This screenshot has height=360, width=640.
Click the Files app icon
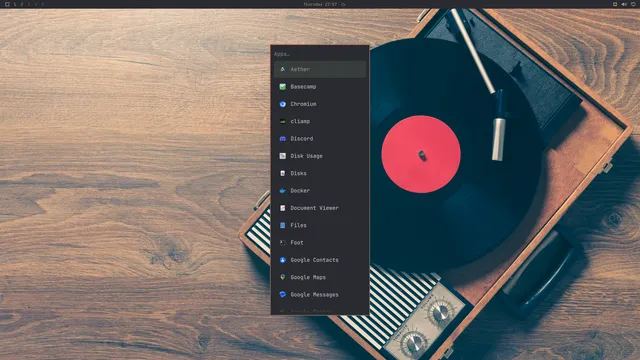click(282, 225)
